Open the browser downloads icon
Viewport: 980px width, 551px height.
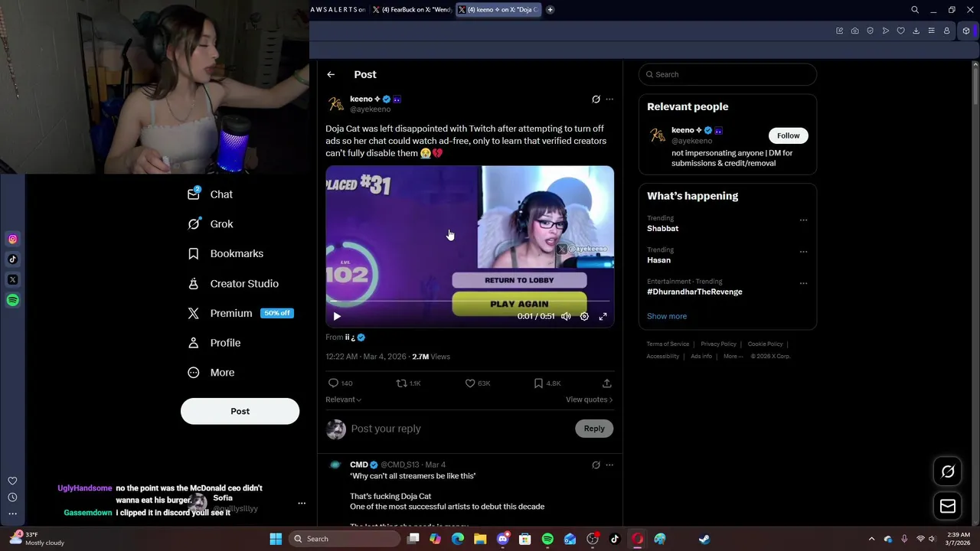click(x=916, y=31)
